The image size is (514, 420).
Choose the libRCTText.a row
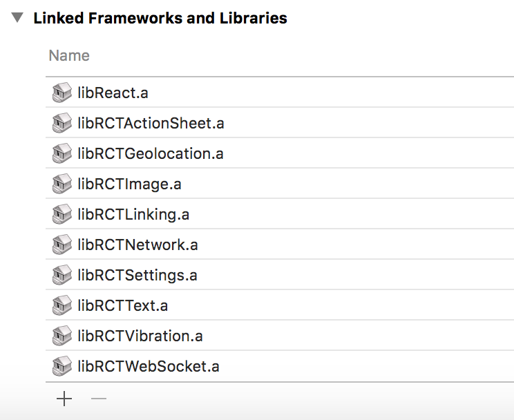(x=123, y=305)
